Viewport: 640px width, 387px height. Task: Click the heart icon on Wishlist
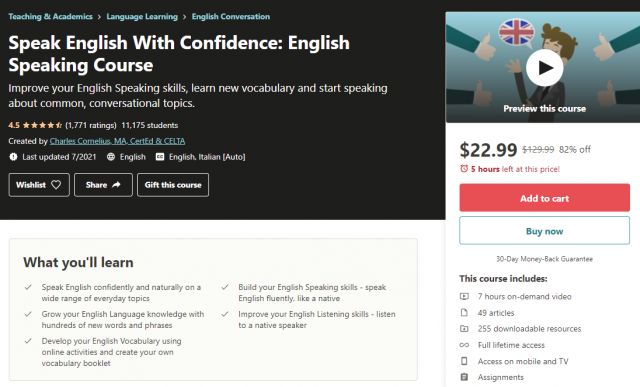[x=56, y=185]
